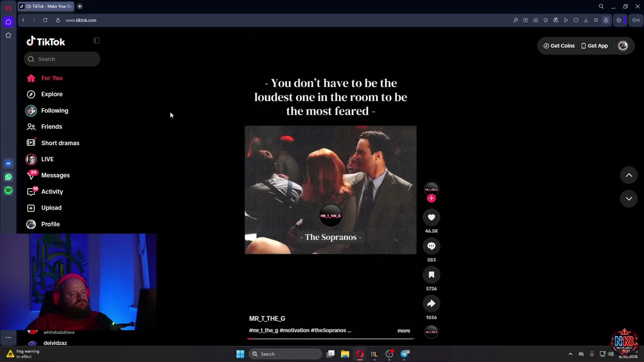Open File Explorer from the taskbar
The width and height of the screenshot is (644, 362).
345,354
